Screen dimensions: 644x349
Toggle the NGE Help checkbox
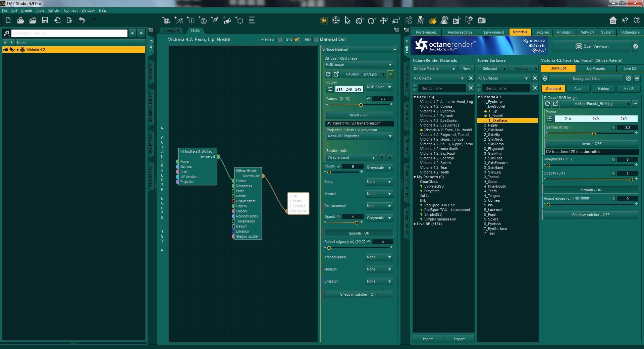pyautogui.click(x=315, y=40)
